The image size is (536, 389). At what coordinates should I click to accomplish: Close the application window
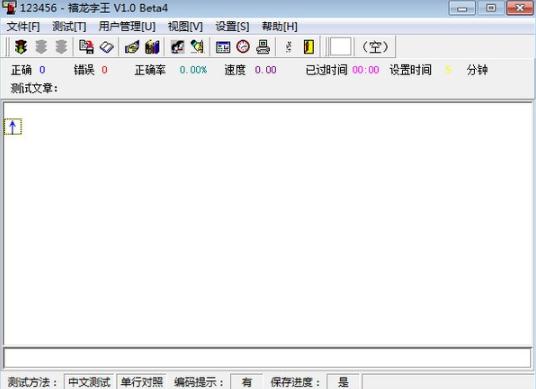[520, 8]
